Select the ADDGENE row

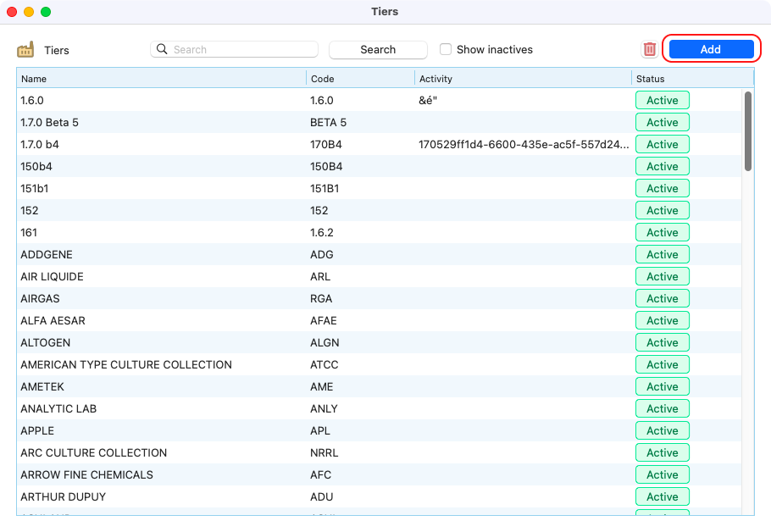(x=379, y=255)
